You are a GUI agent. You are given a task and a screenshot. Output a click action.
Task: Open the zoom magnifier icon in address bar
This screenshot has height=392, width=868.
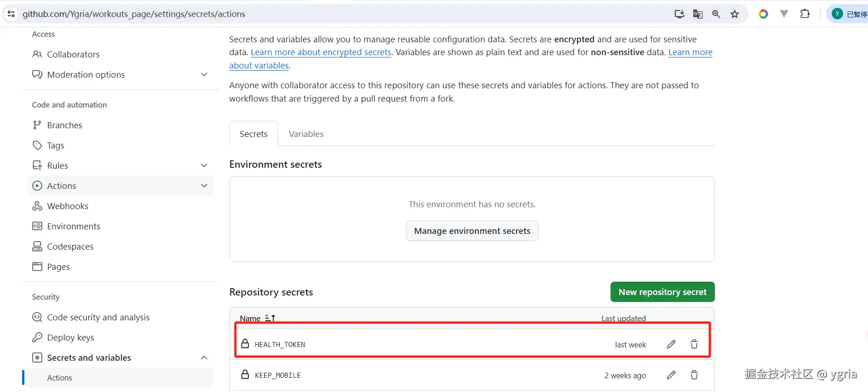(716, 14)
